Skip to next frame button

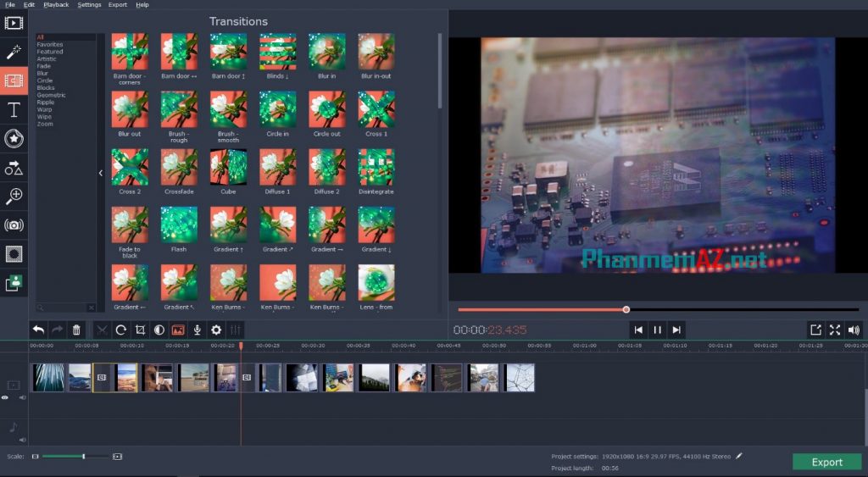point(676,330)
